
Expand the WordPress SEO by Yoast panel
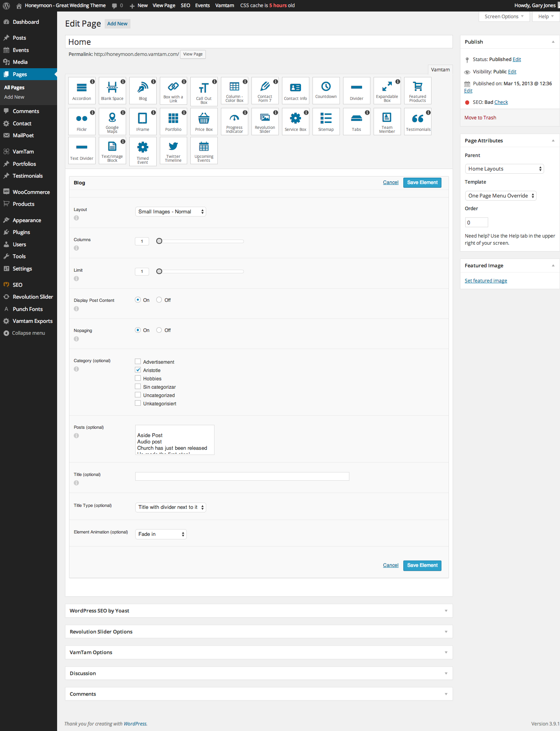[259, 611]
